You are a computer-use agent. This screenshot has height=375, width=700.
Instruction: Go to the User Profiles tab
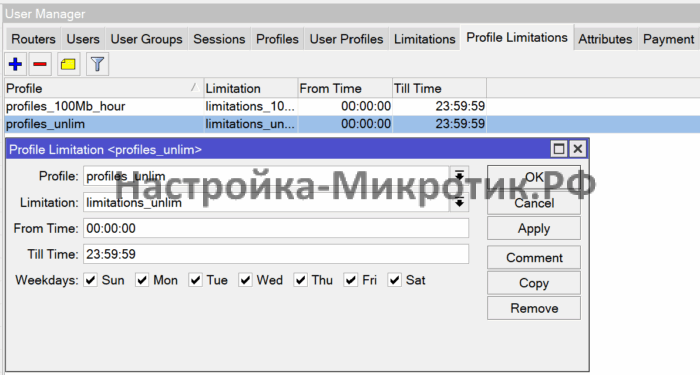(346, 39)
